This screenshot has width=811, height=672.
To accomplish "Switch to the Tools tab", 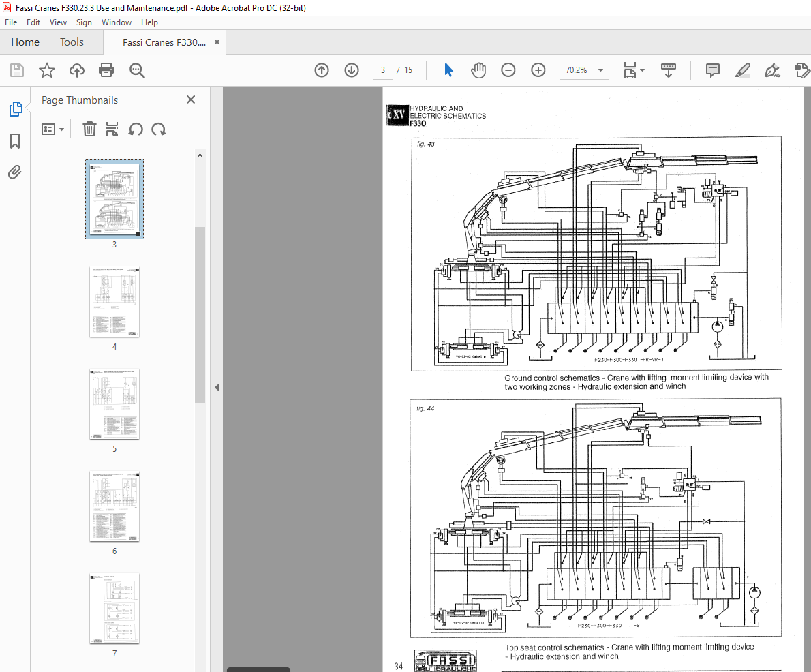I will [x=72, y=42].
